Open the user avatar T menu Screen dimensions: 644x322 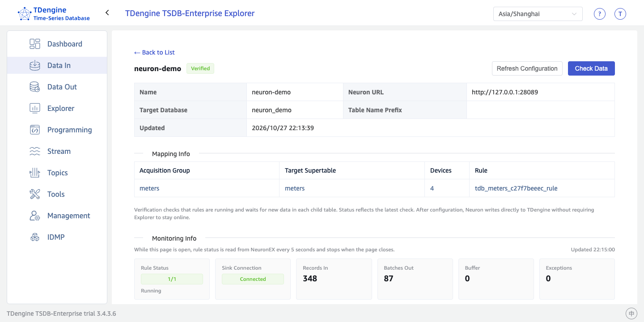[x=620, y=14]
